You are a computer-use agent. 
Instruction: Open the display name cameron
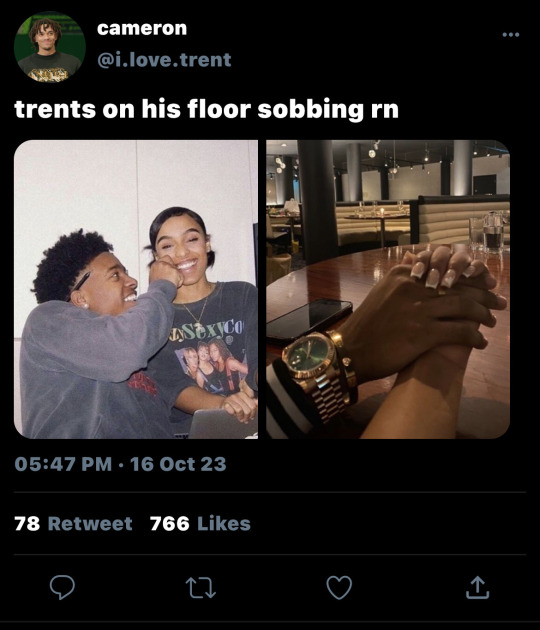(x=142, y=29)
